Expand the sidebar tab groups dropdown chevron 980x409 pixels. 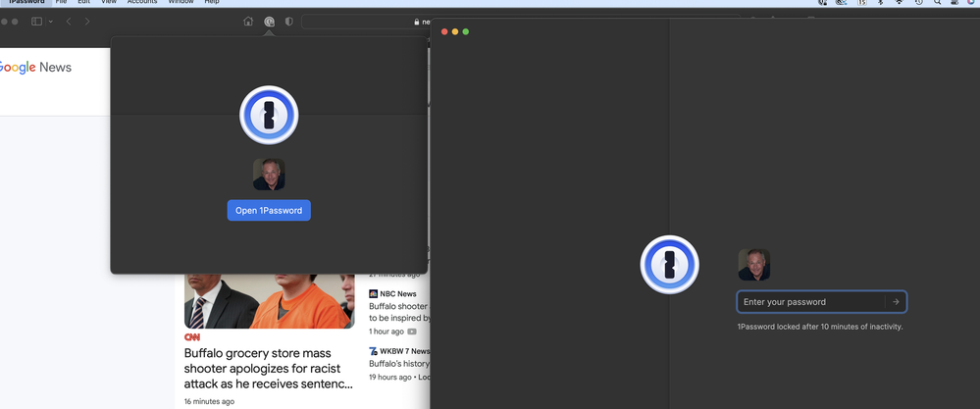pos(50,22)
